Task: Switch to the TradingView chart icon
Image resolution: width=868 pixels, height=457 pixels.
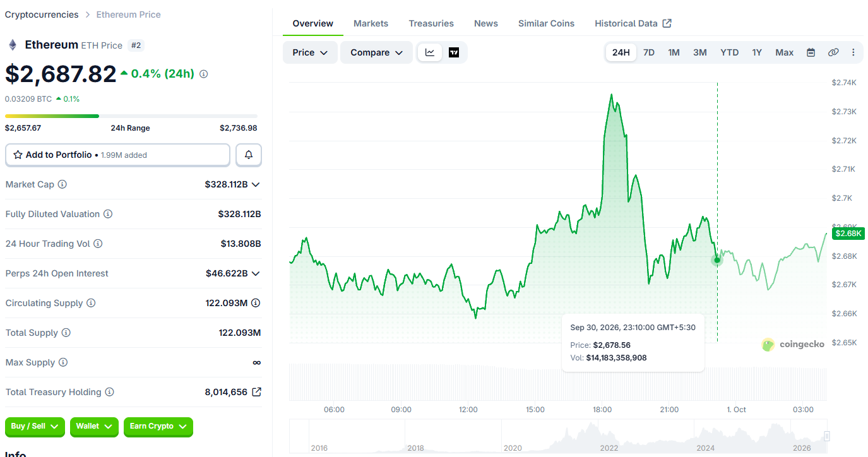Action: 454,52
